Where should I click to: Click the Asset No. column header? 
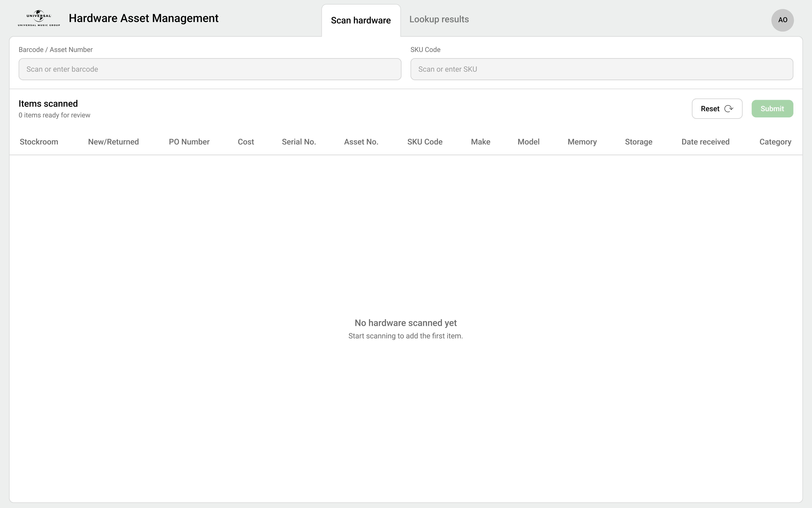click(361, 142)
